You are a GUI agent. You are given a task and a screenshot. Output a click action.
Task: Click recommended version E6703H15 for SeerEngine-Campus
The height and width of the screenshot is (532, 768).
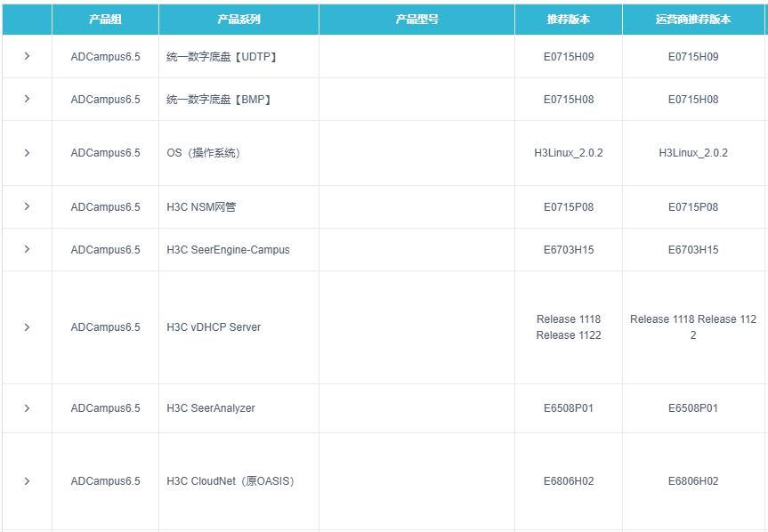(569, 250)
